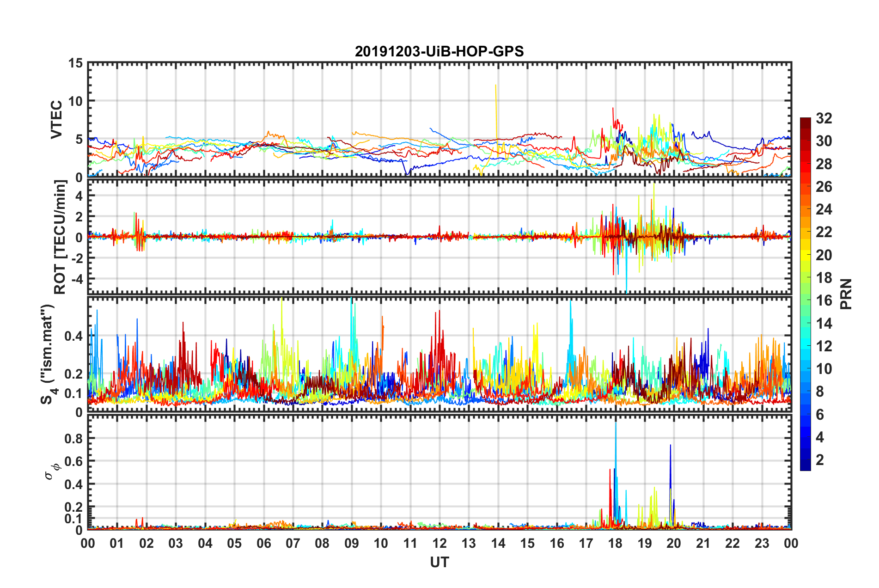The width and height of the screenshot is (879, 588).
Task: Click UT axis tick label 19
Action: [645, 543]
